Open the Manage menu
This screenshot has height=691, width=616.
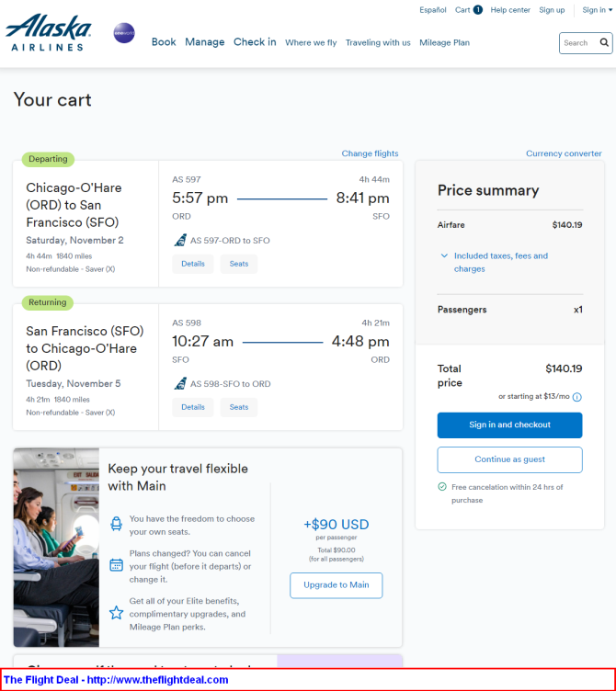tap(205, 42)
